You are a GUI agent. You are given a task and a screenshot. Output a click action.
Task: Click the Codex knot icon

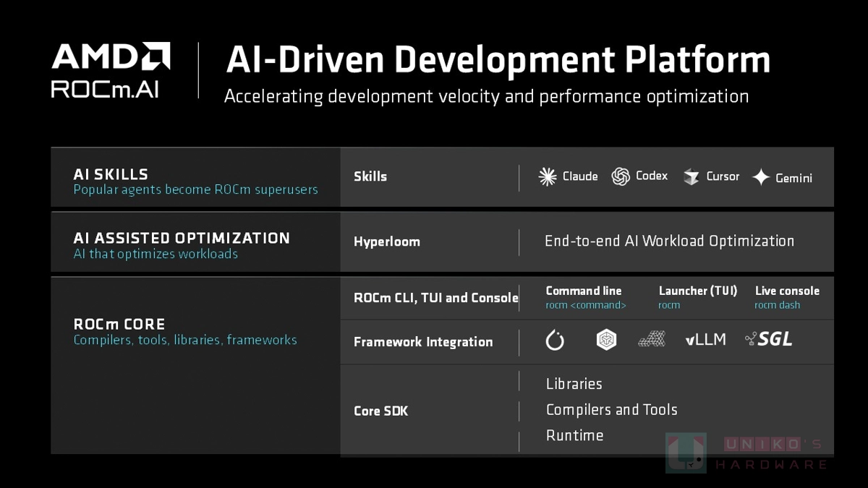(621, 176)
